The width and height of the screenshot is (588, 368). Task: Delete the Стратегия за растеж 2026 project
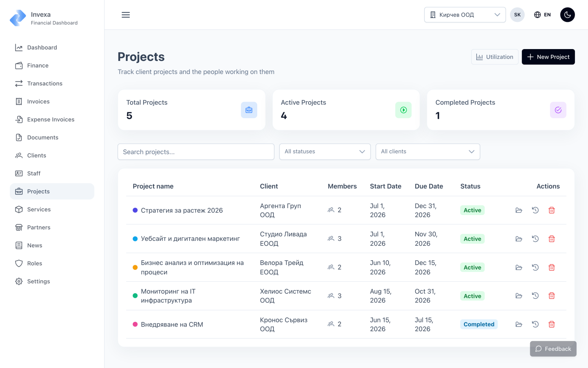click(x=552, y=210)
